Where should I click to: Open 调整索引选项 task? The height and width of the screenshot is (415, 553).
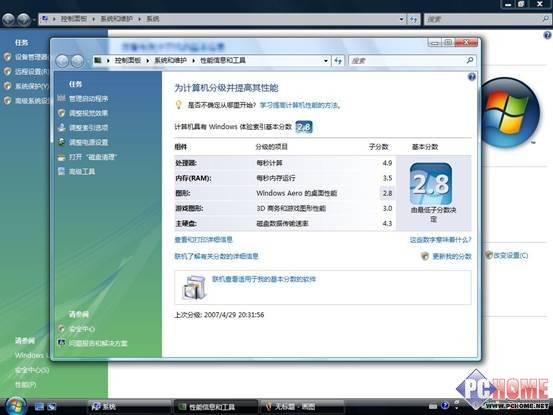88,128
